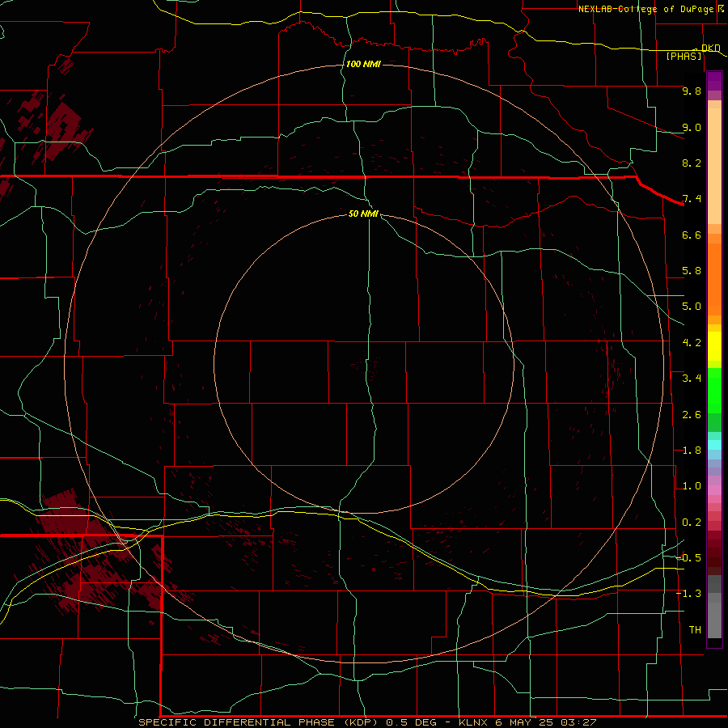Click the 100 NMI range ring label
This screenshot has height=728, width=728.
click(x=363, y=64)
